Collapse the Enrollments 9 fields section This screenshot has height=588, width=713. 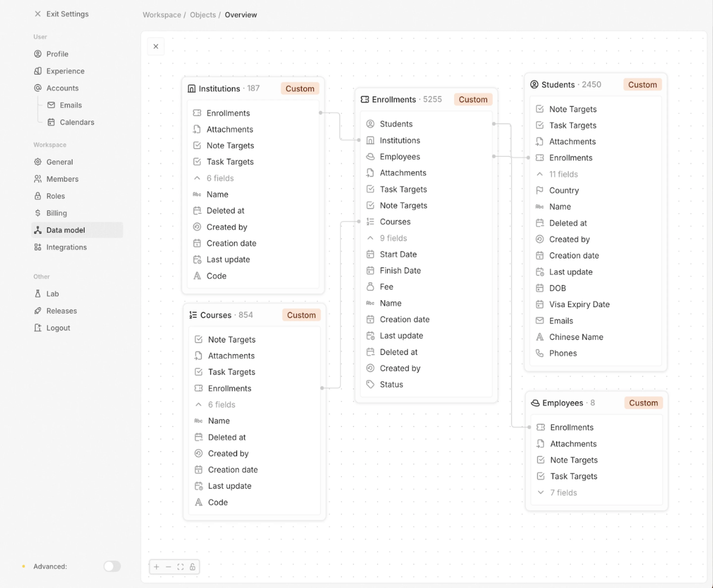pos(370,238)
